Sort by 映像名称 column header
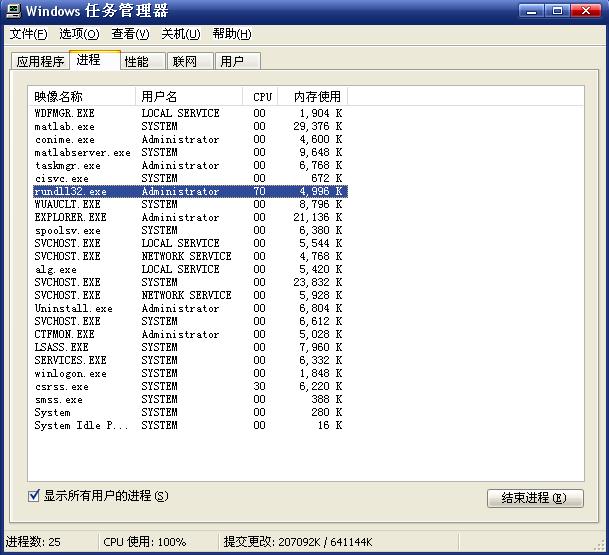The width and height of the screenshot is (609, 555). pos(82,96)
